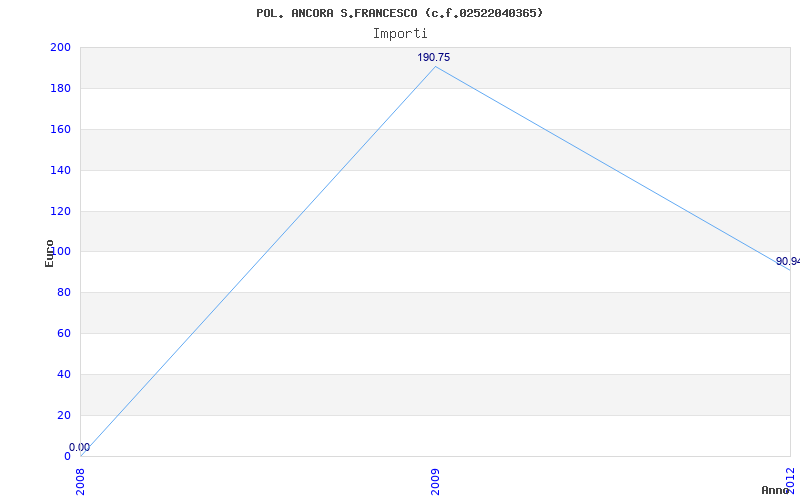
Task: Select the 0.00 data point label
Action: pos(80,447)
